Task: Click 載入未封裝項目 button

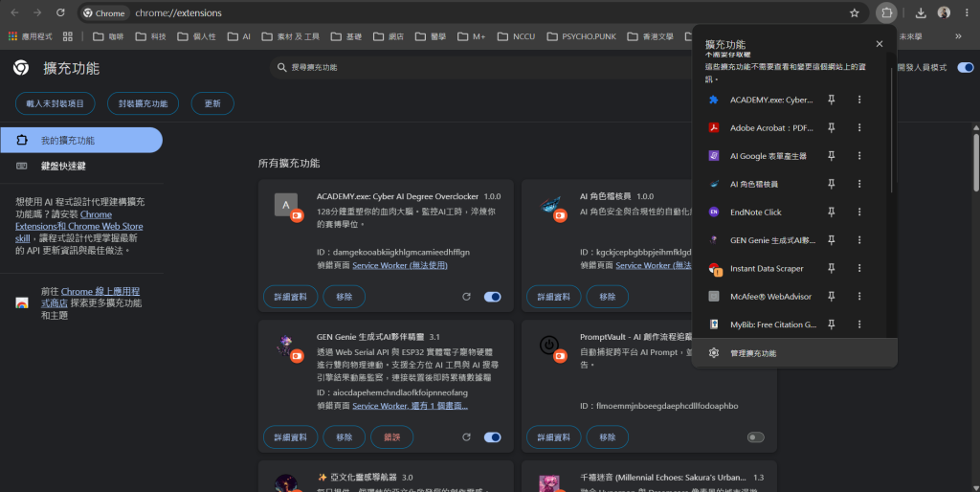Action: [x=55, y=103]
